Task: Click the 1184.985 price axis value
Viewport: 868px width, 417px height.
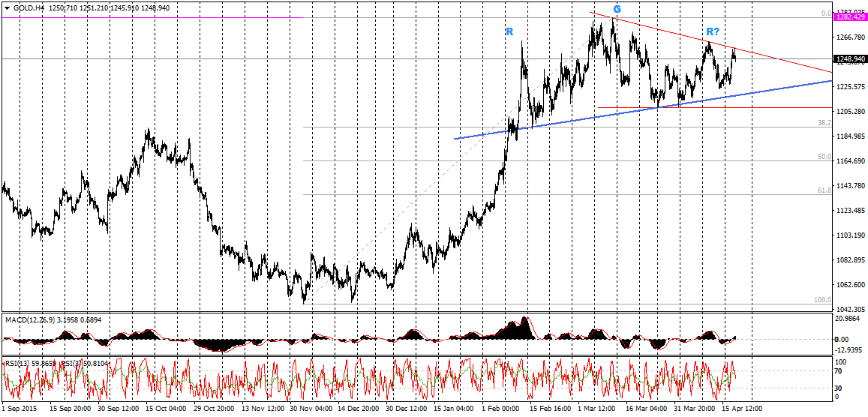Action: pyautogui.click(x=849, y=136)
